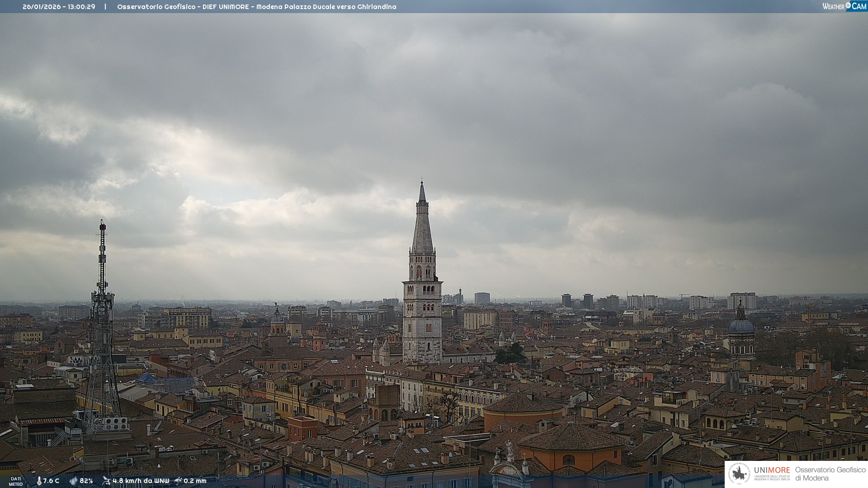Viewport: 868px width, 488px height.
Task: Click the UNIMORE logo text
Action: click(772, 470)
